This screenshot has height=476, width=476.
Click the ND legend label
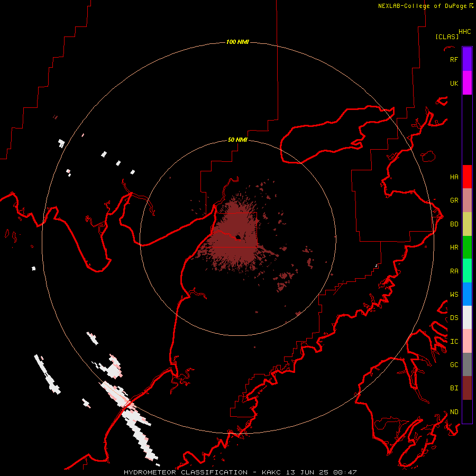(454, 411)
